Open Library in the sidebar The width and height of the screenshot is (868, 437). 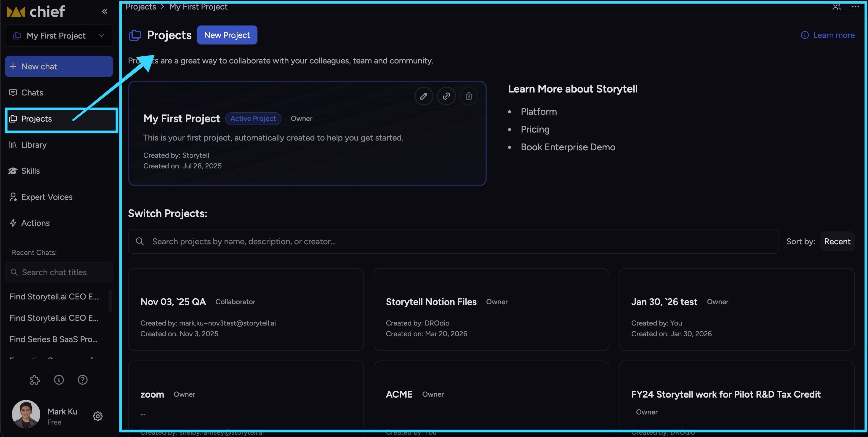coord(59,145)
